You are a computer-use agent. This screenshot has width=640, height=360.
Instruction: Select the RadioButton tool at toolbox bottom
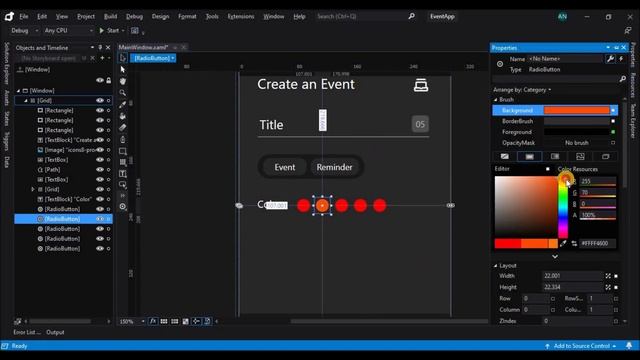tap(122, 207)
